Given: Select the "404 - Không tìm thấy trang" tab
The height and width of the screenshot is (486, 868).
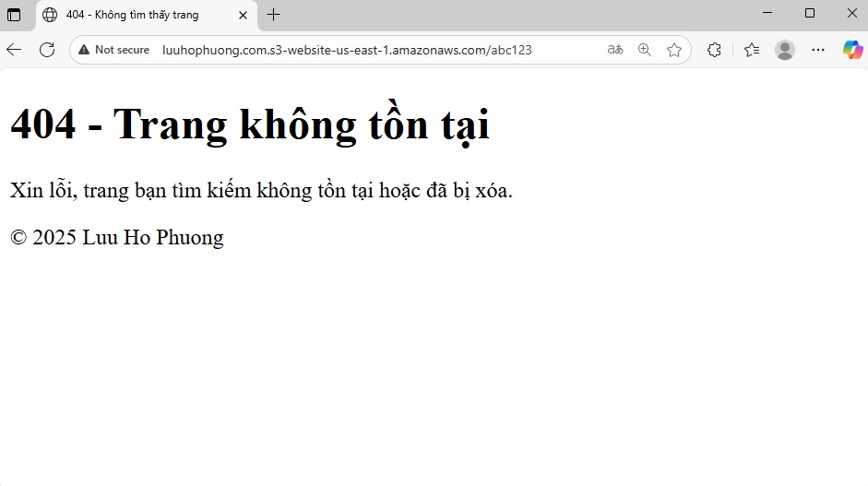Looking at the screenshot, I should (x=132, y=15).
